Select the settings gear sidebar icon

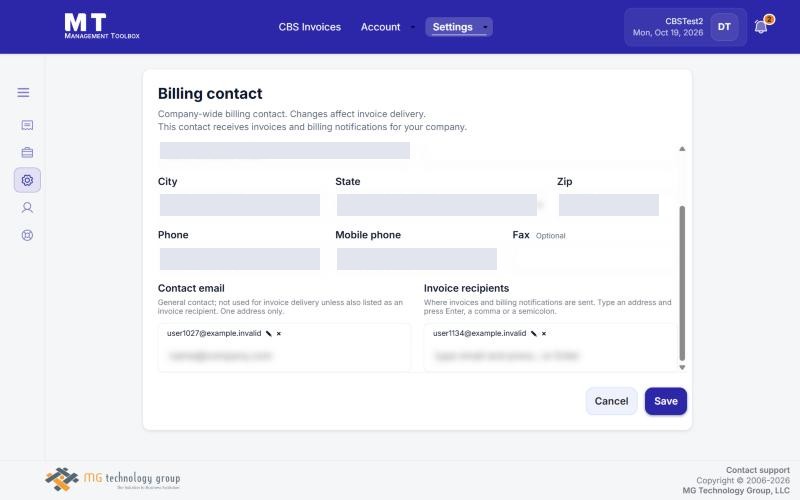point(27,180)
